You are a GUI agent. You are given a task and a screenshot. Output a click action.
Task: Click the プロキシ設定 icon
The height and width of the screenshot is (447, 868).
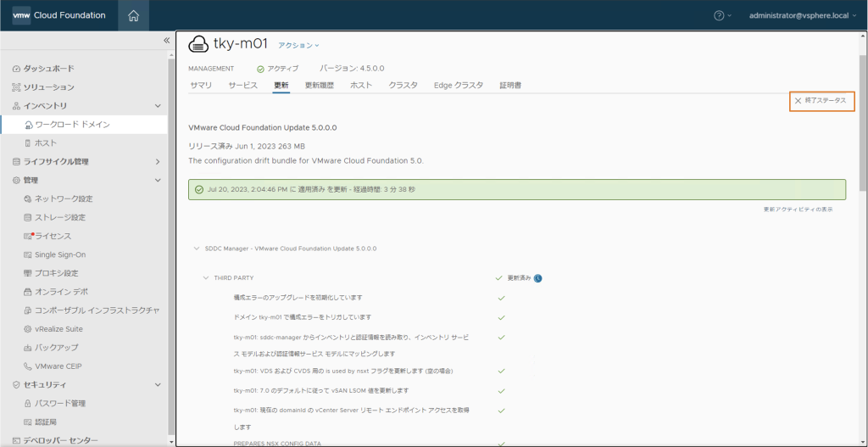click(x=28, y=273)
